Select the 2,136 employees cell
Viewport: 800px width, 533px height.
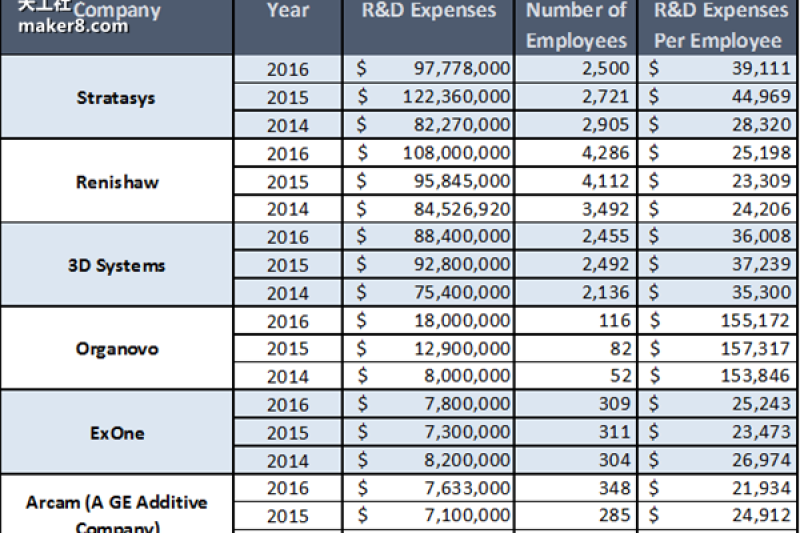576,292
